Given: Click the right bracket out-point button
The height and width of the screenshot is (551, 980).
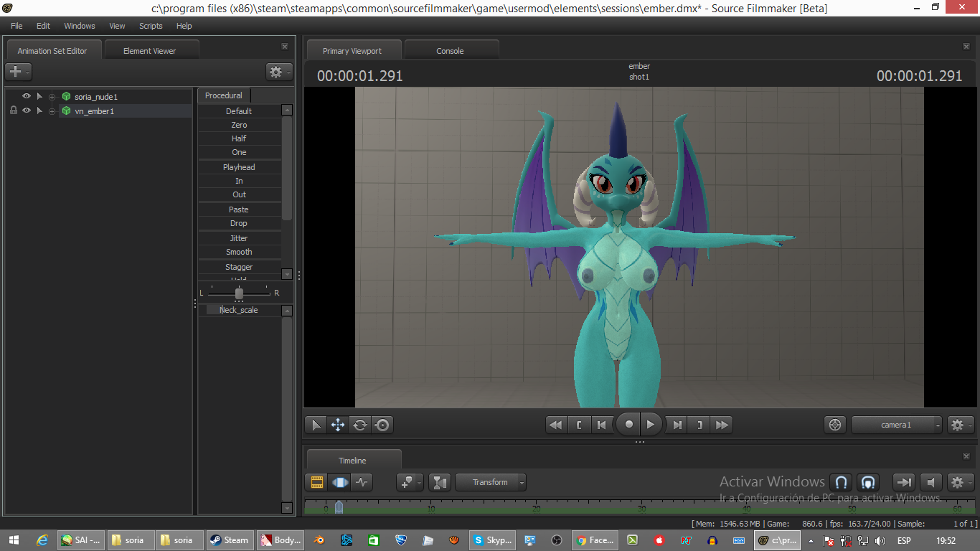Looking at the screenshot, I should click(x=699, y=425).
